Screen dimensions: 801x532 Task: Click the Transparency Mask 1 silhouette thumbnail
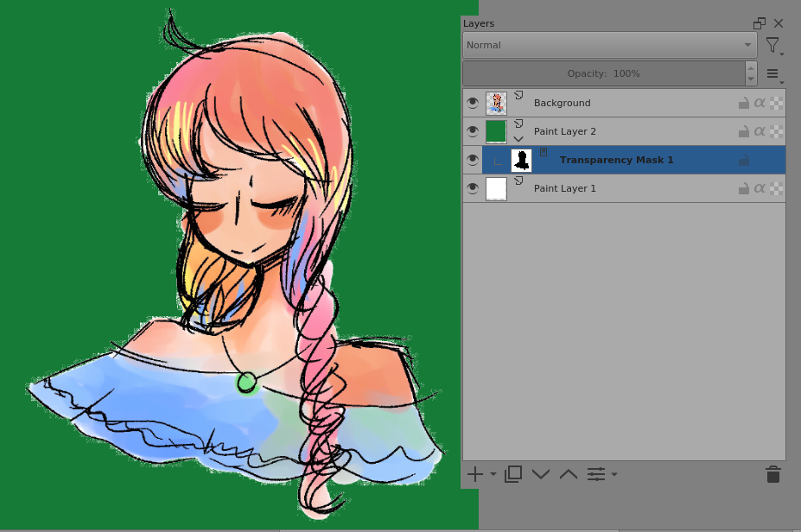522,161
